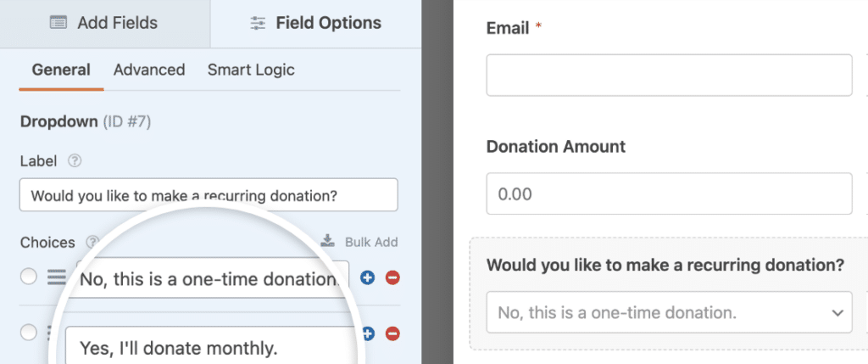This screenshot has width=868, height=364.
Task: Set the one-time donation choice as default
Action: point(29,277)
